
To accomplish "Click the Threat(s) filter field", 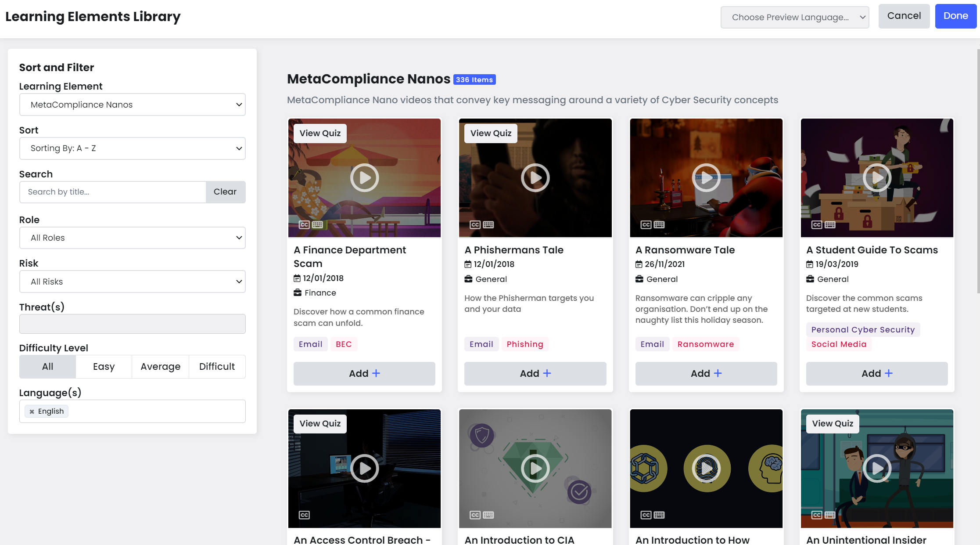I will [133, 324].
